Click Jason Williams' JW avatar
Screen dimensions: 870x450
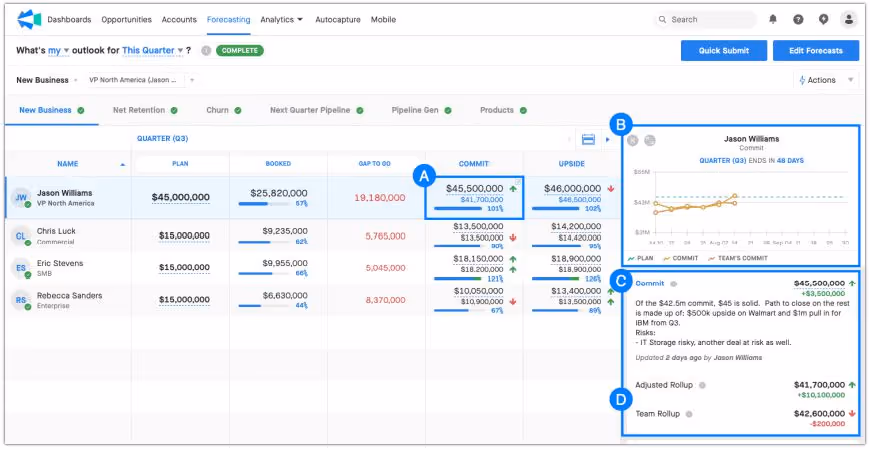(21, 198)
